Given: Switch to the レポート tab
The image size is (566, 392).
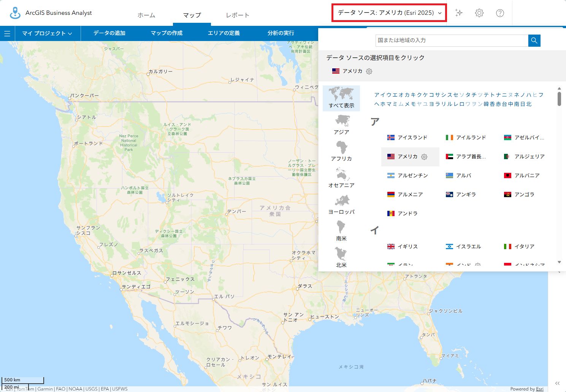Looking at the screenshot, I should click(238, 15).
